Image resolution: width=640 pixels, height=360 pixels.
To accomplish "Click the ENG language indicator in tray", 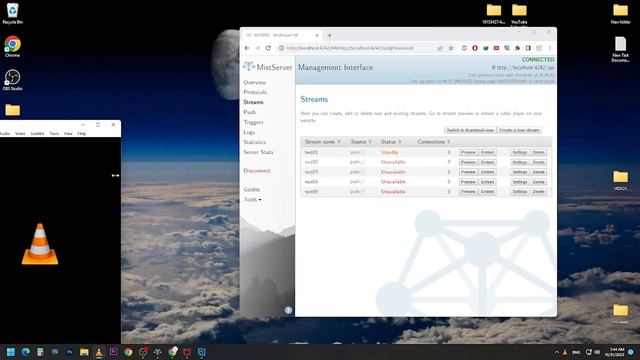I will pos(576,352).
